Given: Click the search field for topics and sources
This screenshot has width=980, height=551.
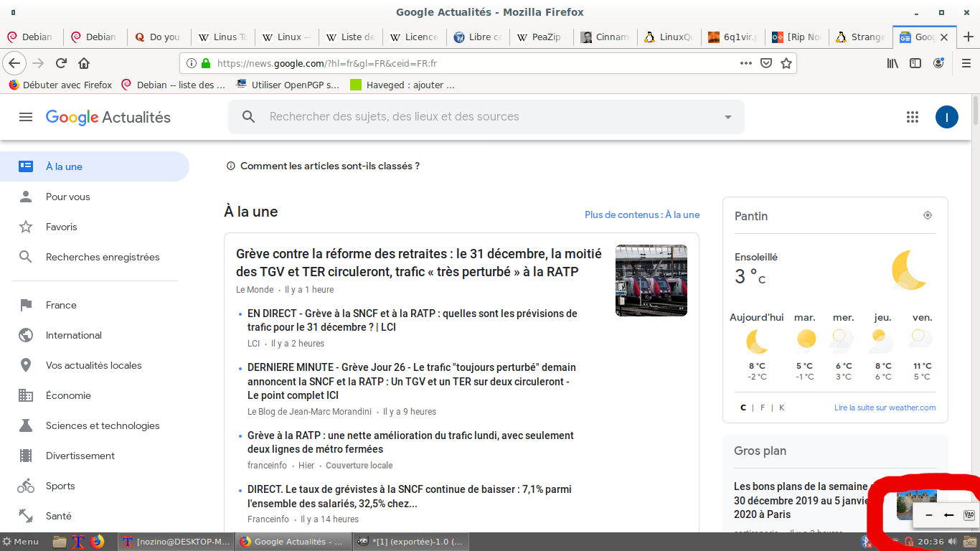Looking at the screenshot, I should [488, 117].
